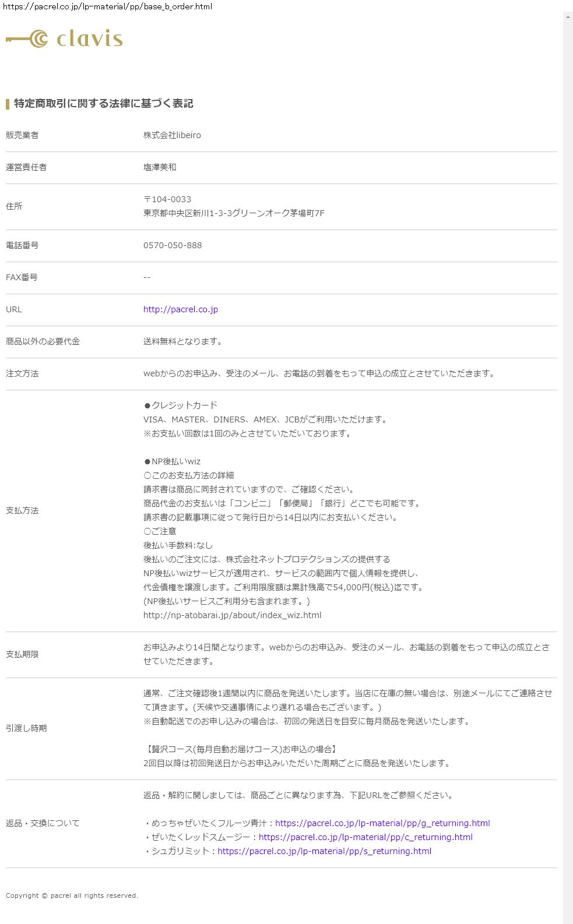
Task: Click the postal code 〒104-0033
Action: click(167, 199)
